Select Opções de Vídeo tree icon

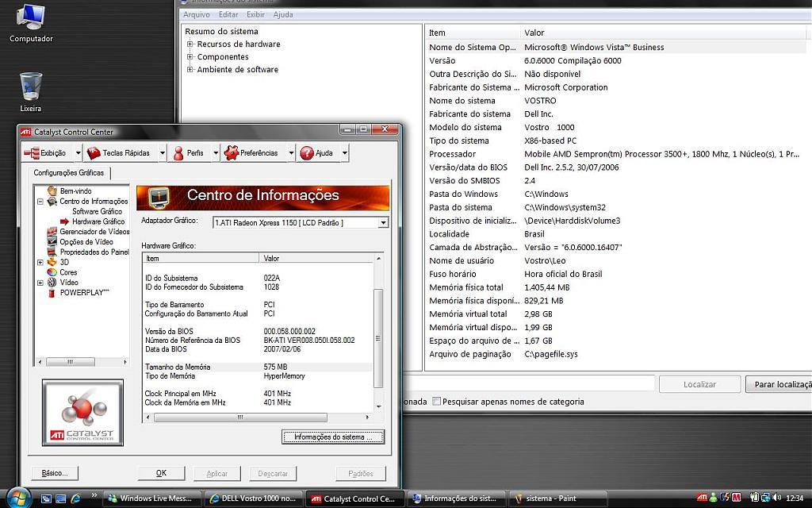click(x=52, y=241)
